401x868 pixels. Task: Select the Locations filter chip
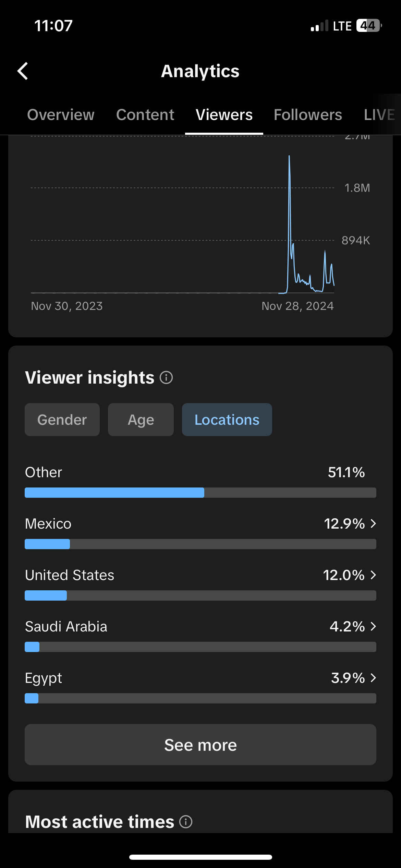click(x=227, y=420)
